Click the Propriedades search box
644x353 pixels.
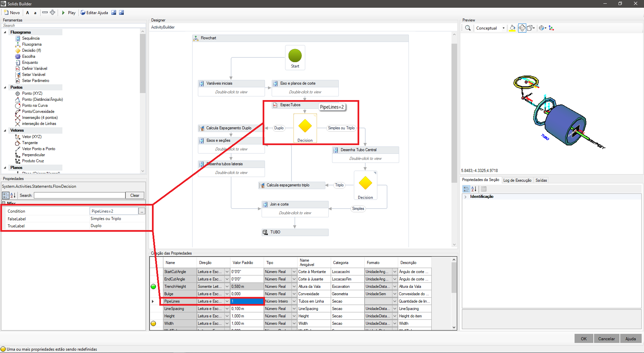[79, 195]
